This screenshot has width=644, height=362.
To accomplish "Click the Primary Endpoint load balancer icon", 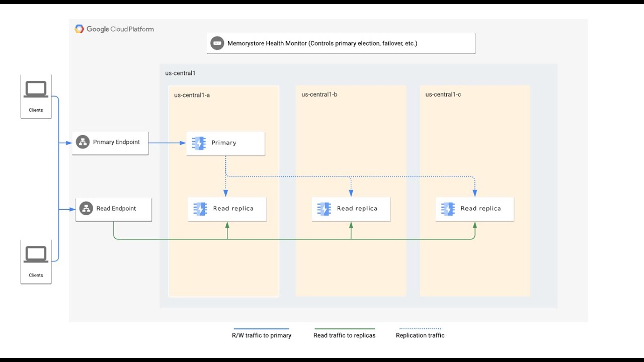I will [83, 142].
